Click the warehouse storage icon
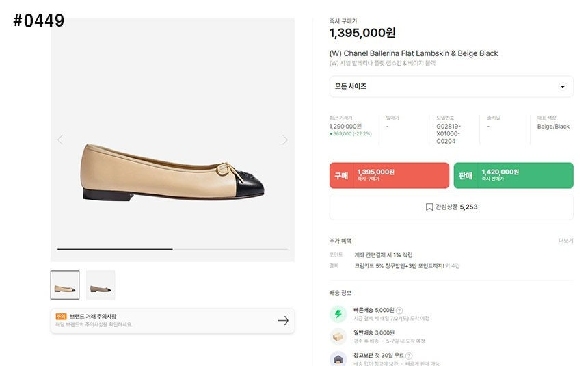 pos(338,358)
